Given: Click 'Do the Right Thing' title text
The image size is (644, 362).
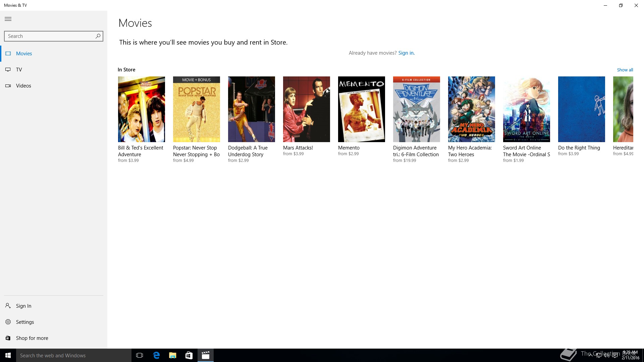Looking at the screenshot, I should 579,148.
